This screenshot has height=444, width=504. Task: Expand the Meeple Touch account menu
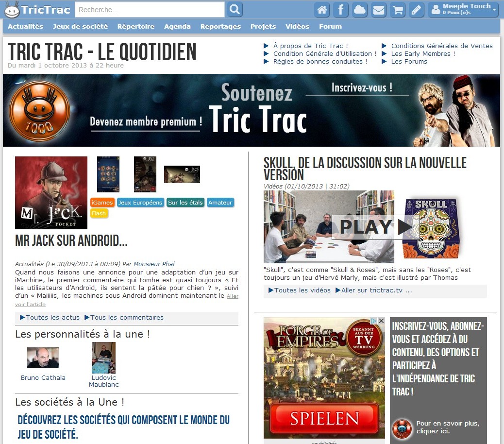[463, 10]
